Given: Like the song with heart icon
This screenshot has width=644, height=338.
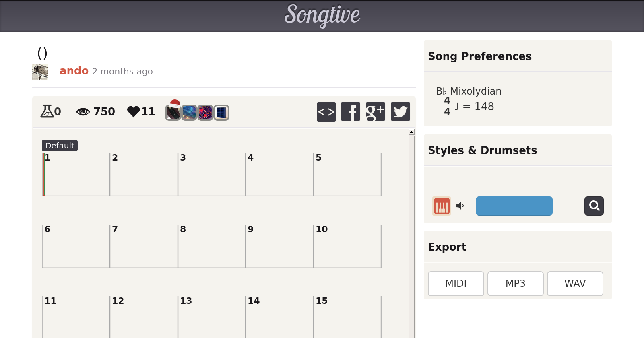Looking at the screenshot, I should point(133,111).
